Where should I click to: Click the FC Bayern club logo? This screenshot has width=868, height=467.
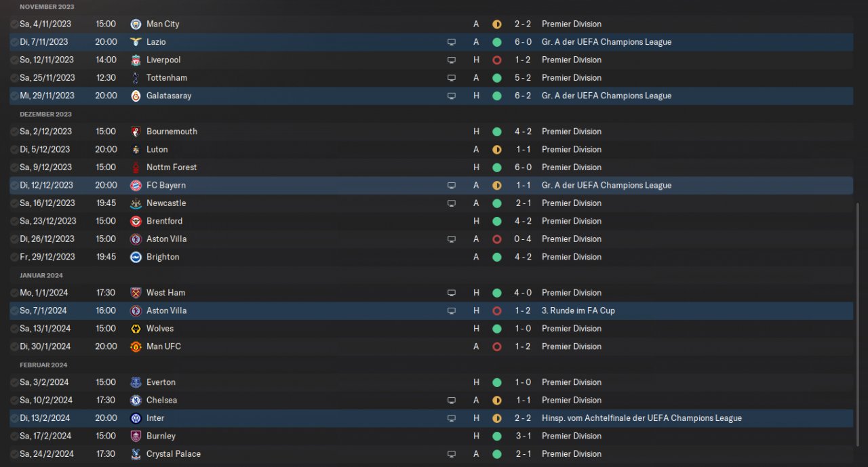136,185
